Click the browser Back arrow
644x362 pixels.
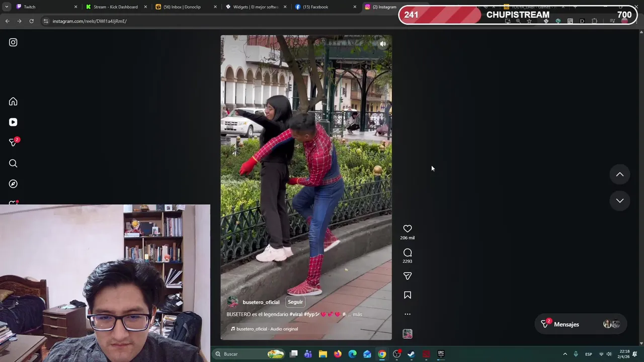[7, 21]
